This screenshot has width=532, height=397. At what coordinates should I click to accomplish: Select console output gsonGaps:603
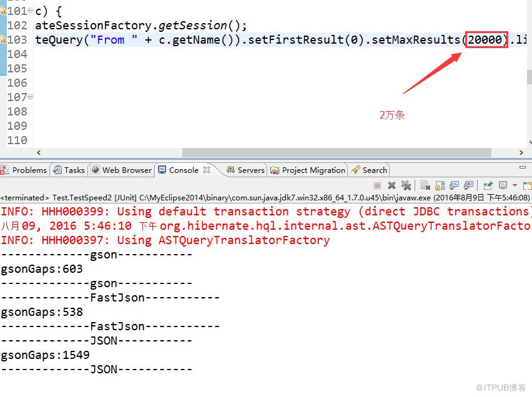42,269
